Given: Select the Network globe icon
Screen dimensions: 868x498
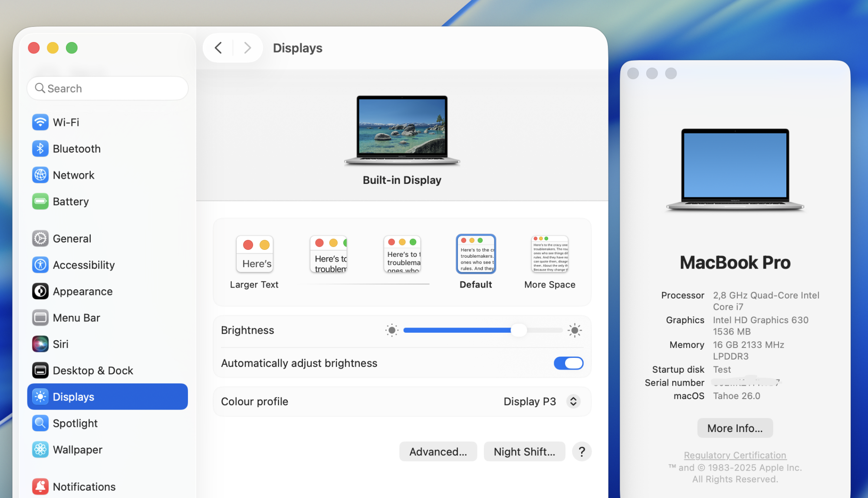Looking at the screenshot, I should [x=40, y=175].
